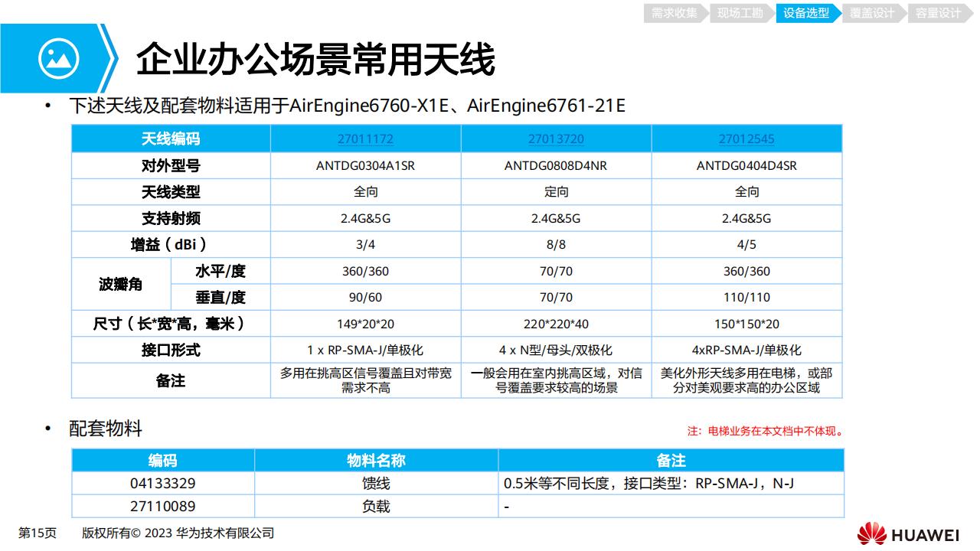Screen dimensions: 980x551
Task: Click the bullet line mentioning AirEngine6760-X1E
Action: pos(347,106)
